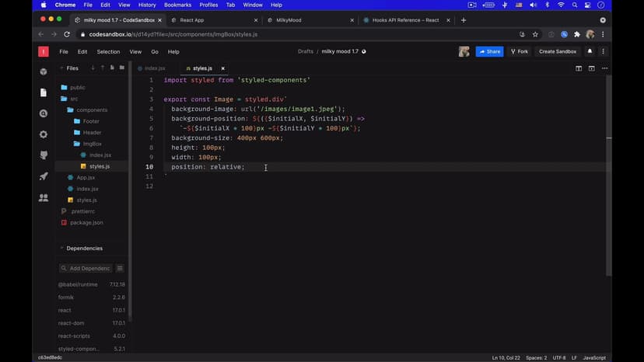
Task: Toggle the preview window icon
Action: [x=591, y=68]
